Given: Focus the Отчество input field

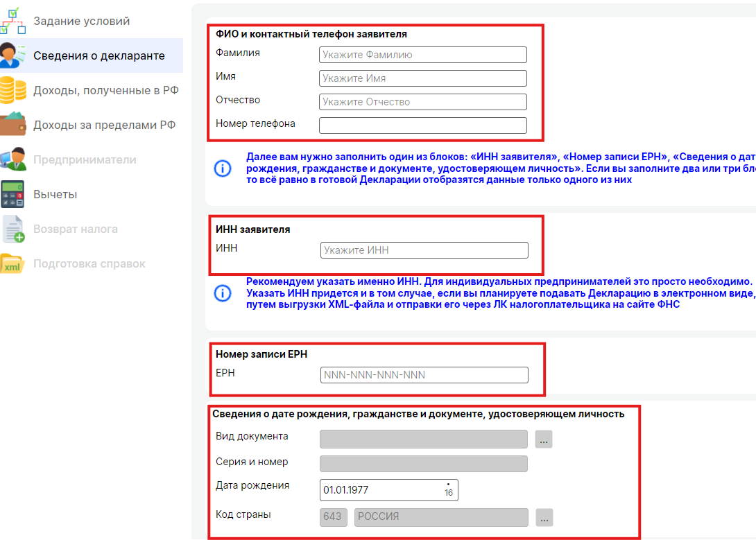Looking at the screenshot, I should pyautogui.click(x=422, y=102).
